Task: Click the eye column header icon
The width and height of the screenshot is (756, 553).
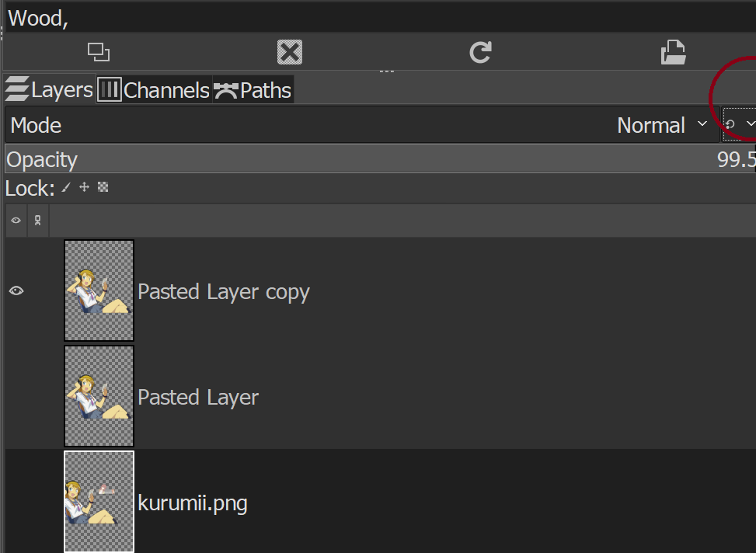Action: tap(16, 221)
